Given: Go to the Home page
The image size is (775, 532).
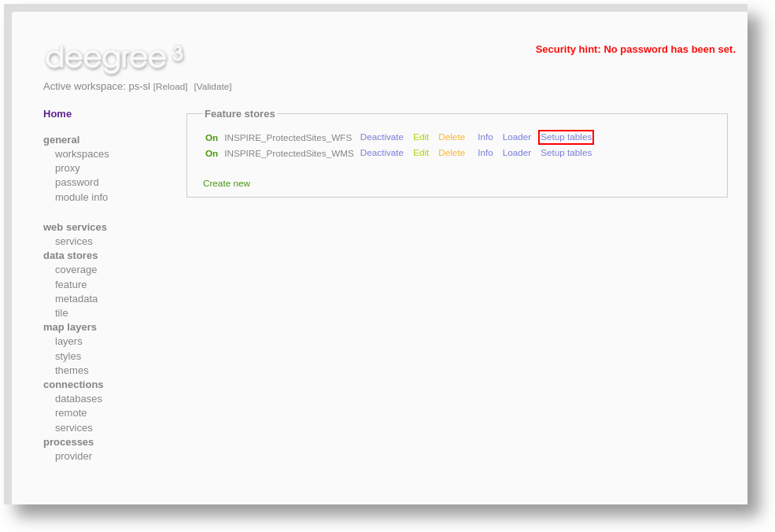Looking at the screenshot, I should [x=57, y=113].
